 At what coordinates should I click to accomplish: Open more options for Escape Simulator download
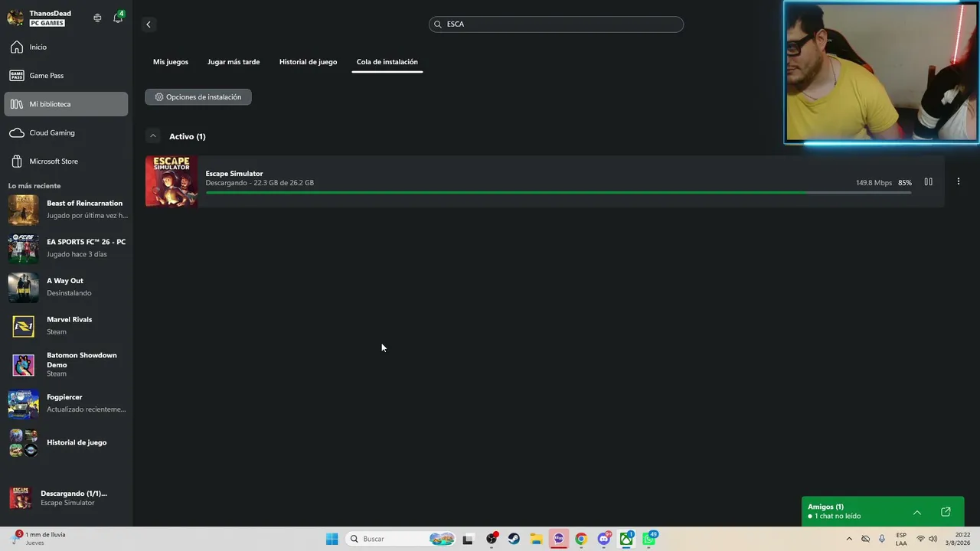point(958,182)
